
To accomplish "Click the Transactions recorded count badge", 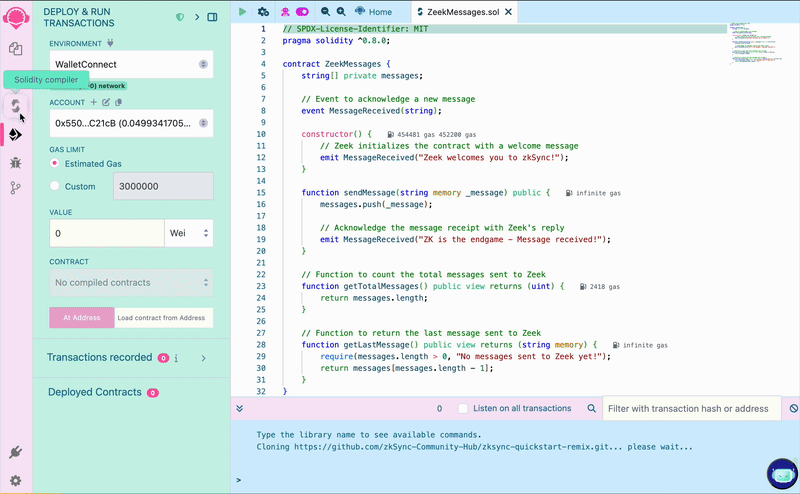I will [x=163, y=358].
